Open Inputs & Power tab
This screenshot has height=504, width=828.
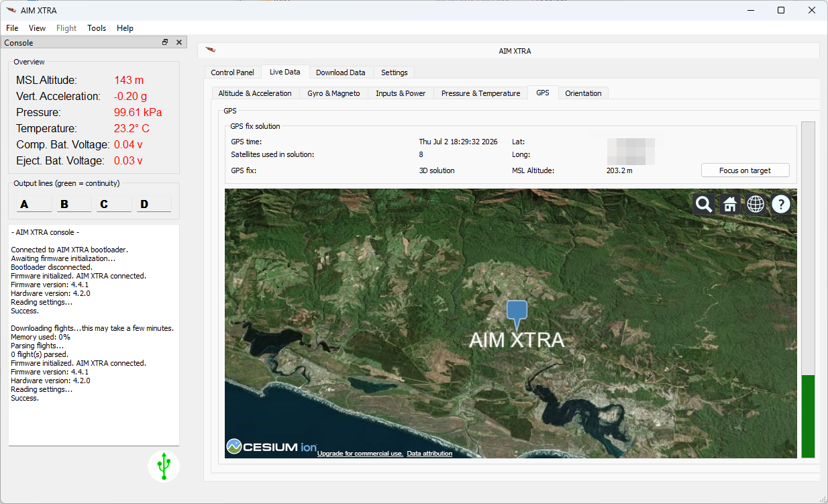tap(401, 93)
